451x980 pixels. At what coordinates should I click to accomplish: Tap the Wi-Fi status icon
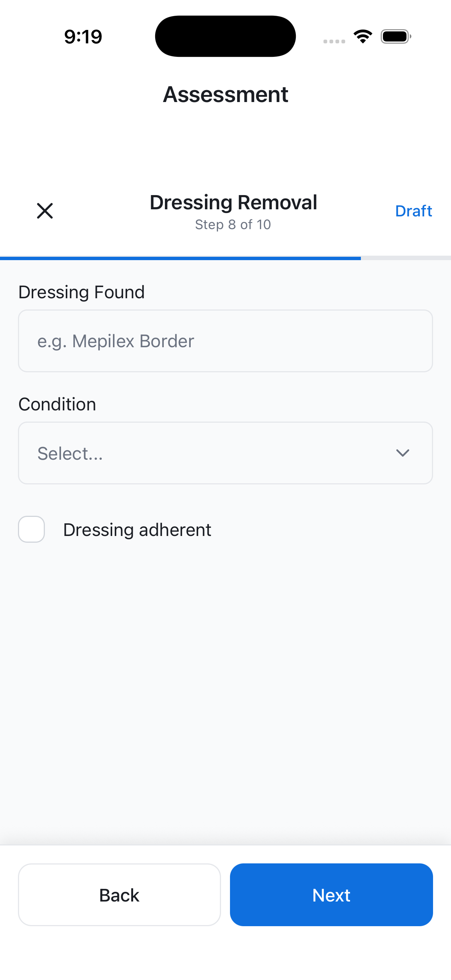[363, 37]
